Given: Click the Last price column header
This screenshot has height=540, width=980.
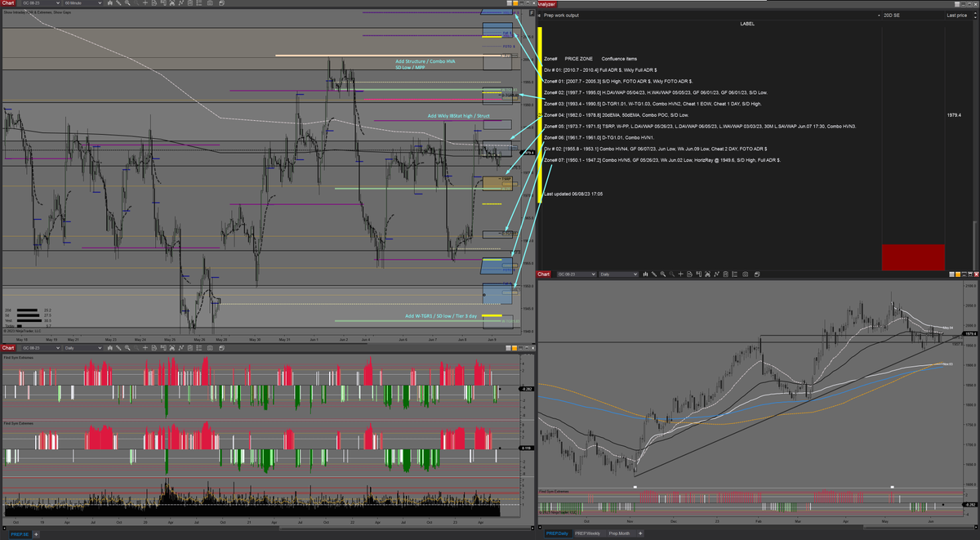Looking at the screenshot, I should pyautogui.click(x=956, y=15).
